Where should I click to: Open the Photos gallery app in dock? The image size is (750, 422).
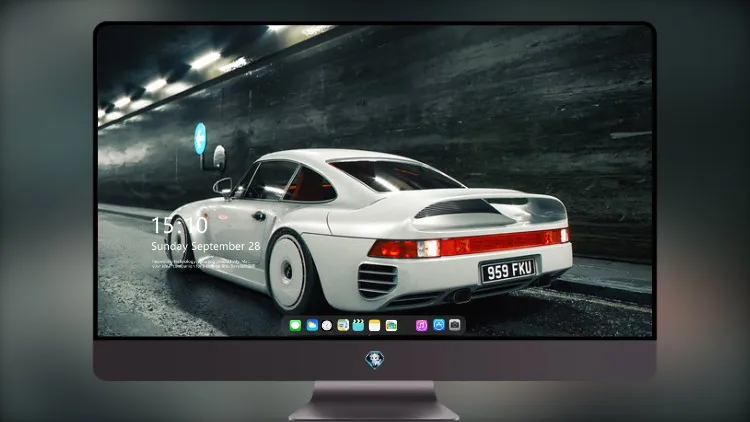391,326
